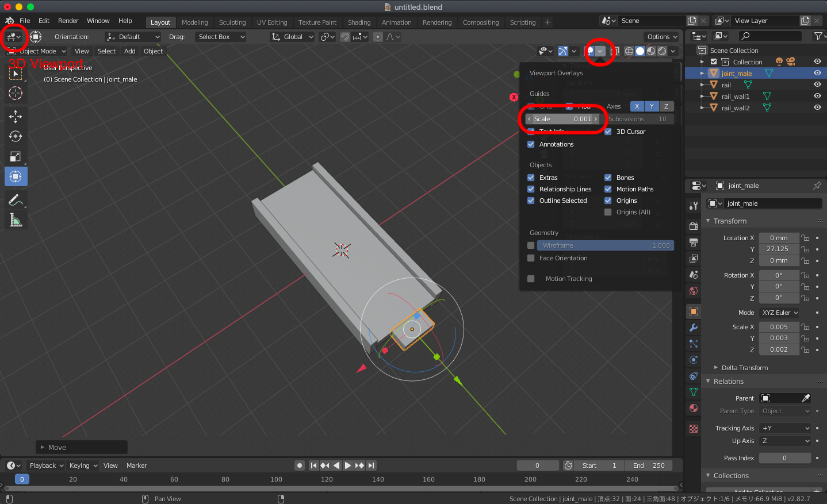Click the Scale X value field

tap(779, 327)
